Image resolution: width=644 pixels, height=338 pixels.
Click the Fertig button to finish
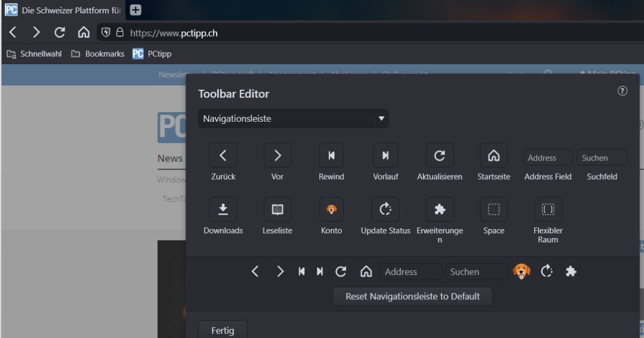point(223,329)
